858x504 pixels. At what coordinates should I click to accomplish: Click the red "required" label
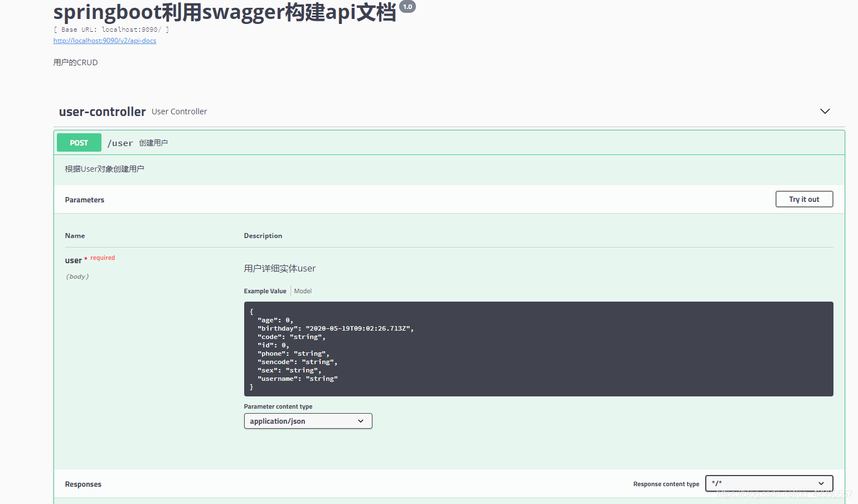pos(103,258)
